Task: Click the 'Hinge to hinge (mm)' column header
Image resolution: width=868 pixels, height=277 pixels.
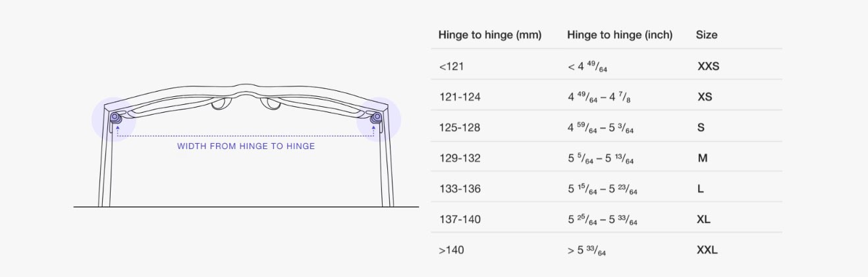Action: click(489, 35)
